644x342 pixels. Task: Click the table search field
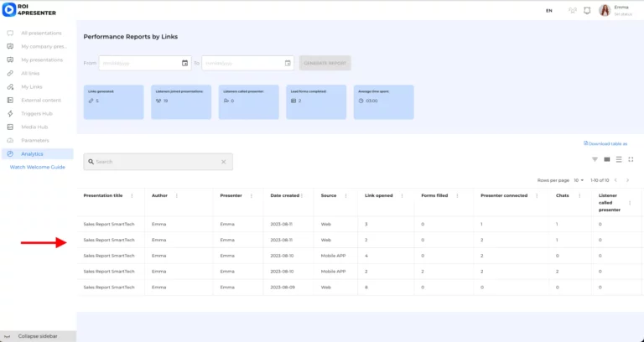point(158,162)
